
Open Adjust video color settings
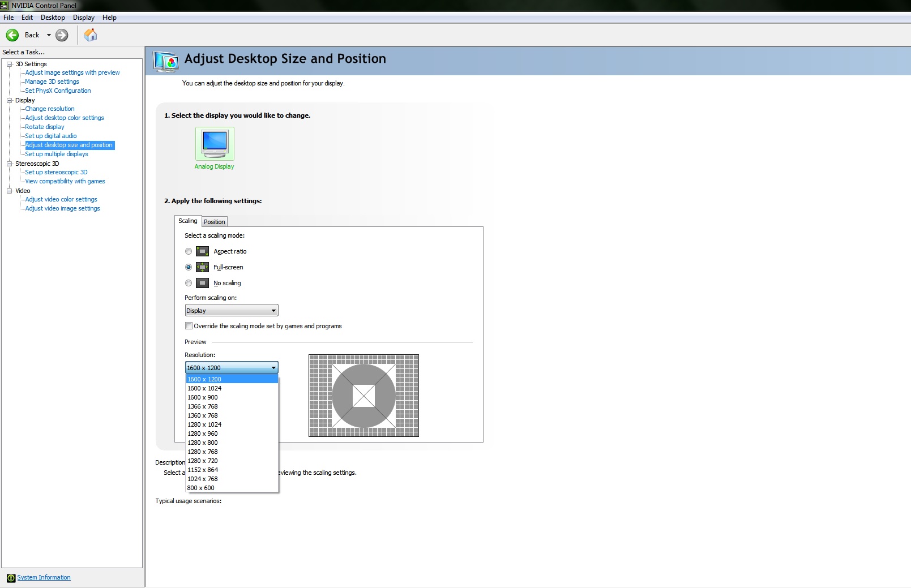[x=61, y=199]
